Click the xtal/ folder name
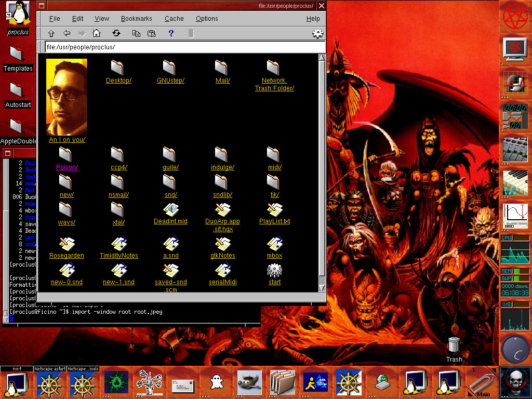 (x=119, y=222)
